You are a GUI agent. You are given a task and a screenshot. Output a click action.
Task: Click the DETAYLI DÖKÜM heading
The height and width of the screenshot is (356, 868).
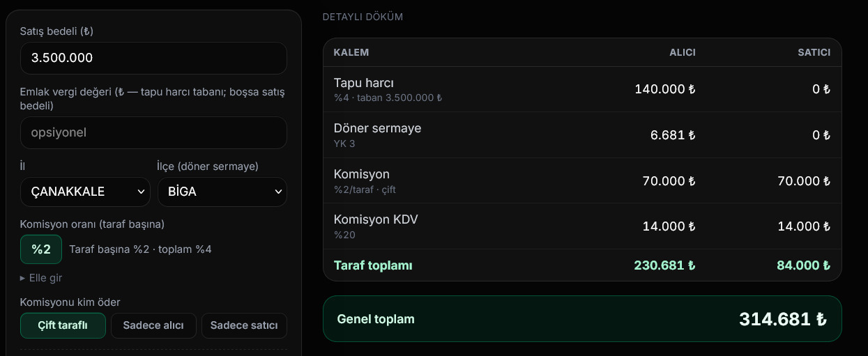[x=363, y=17]
